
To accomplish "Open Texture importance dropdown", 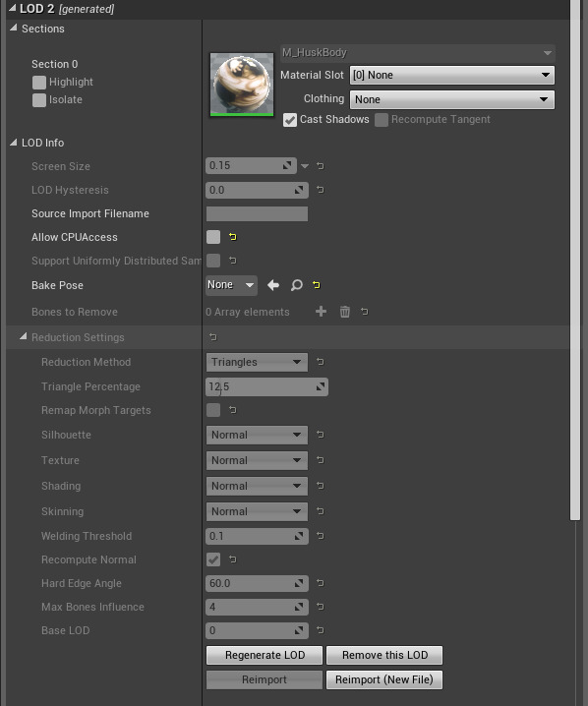I will [257, 460].
